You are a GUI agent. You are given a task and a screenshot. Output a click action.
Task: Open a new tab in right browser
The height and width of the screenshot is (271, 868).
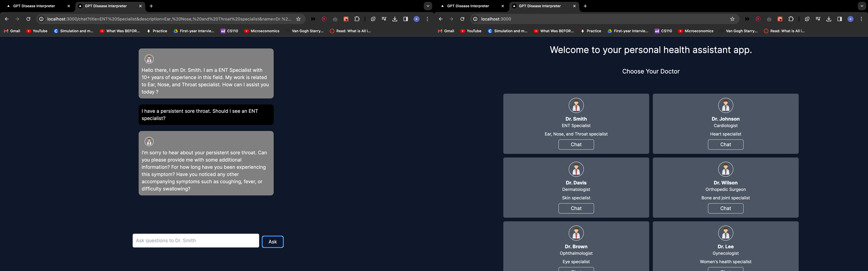click(x=585, y=6)
